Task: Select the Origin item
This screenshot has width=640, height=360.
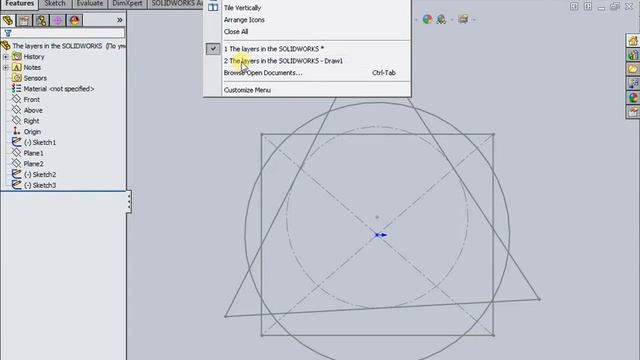Action: pyautogui.click(x=32, y=131)
